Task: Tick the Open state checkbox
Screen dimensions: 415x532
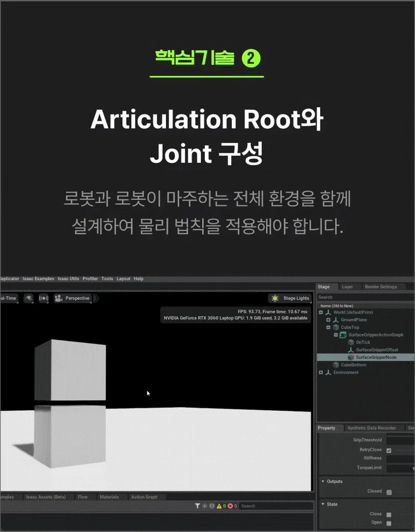Action: tap(389, 523)
